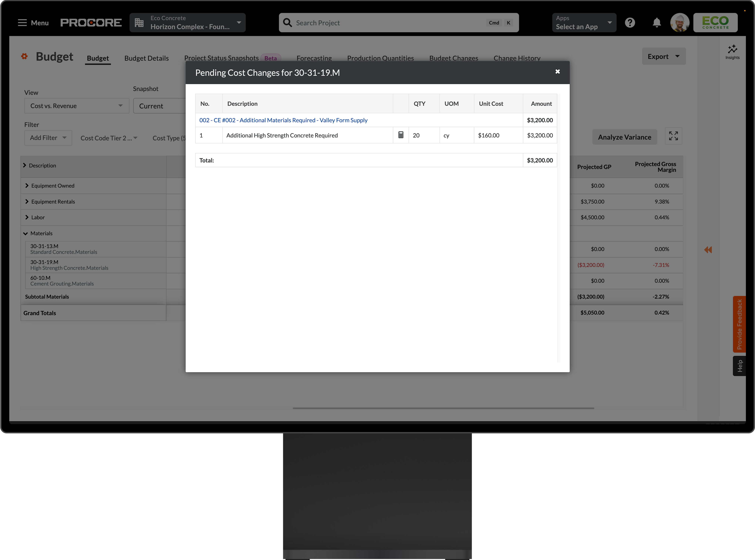Viewport: 755px width, 560px height.
Task: Open the help question mark icon
Action: (630, 23)
